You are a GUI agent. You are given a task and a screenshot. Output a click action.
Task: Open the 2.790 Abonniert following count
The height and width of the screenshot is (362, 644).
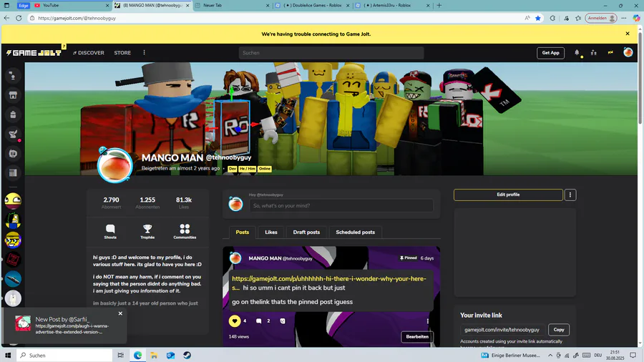coord(111,202)
